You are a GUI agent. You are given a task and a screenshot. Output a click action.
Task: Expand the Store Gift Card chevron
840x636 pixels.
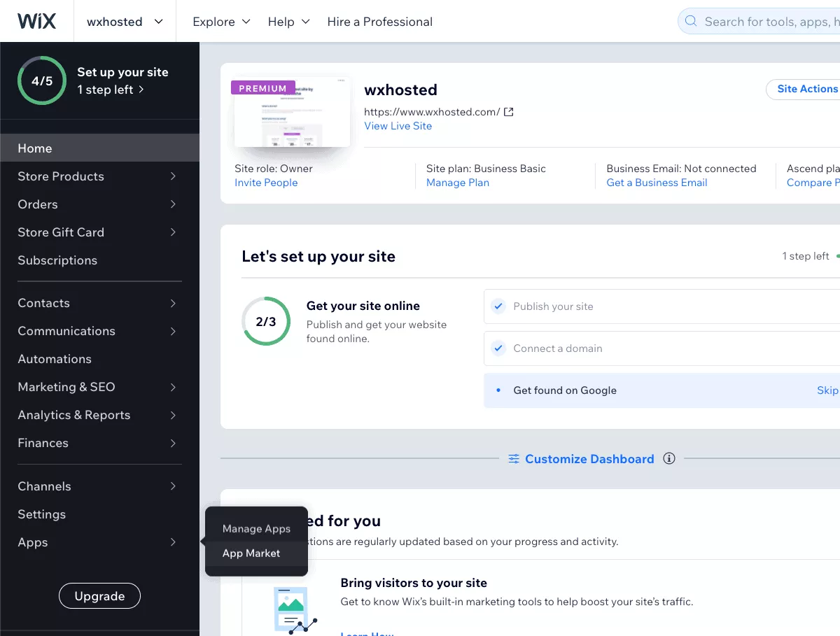173,232
